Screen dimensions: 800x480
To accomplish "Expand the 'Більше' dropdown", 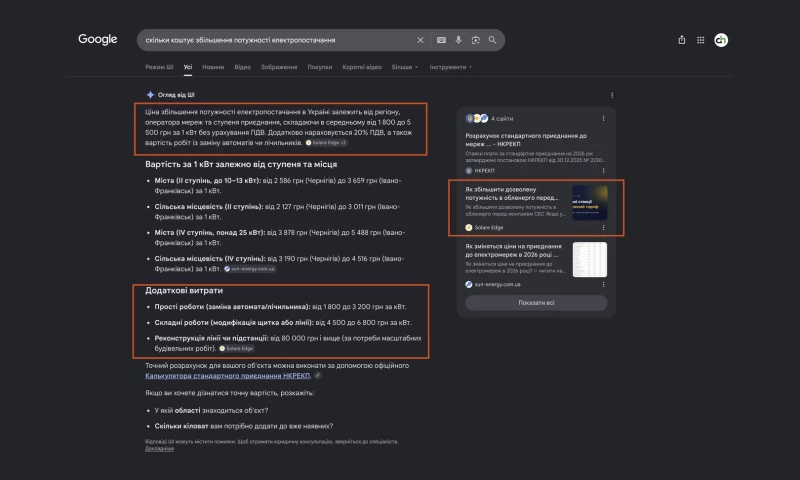I will pyautogui.click(x=405, y=67).
